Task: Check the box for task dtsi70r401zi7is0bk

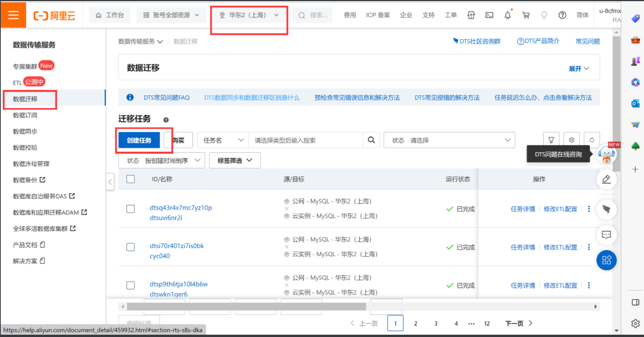Action: coord(130,247)
